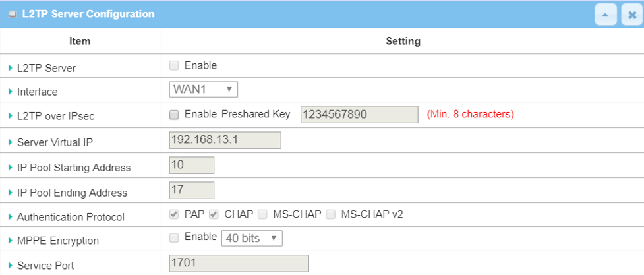Collapse the L2TP Server Configuration panel
This screenshot has height=275, width=644.
pyautogui.click(x=606, y=15)
